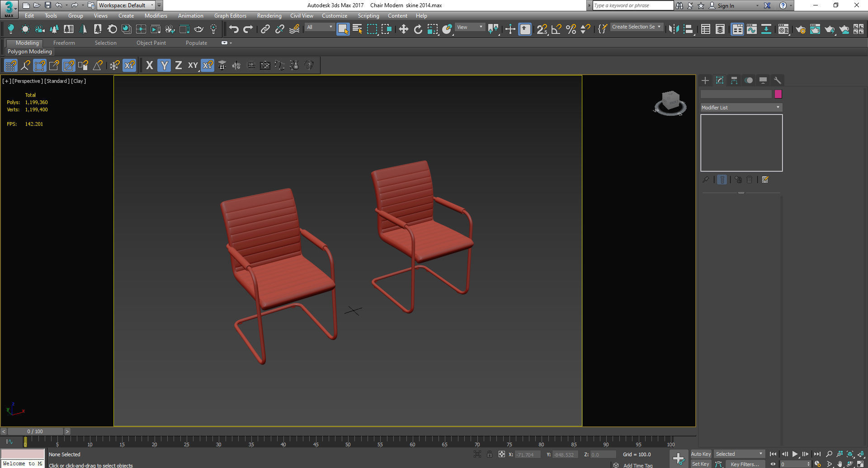Click the 0 / 100 time slider

coord(35,431)
